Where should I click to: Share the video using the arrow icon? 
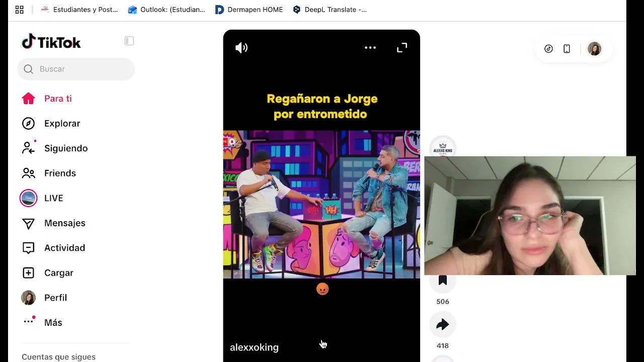pyautogui.click(x=443, y=325)
